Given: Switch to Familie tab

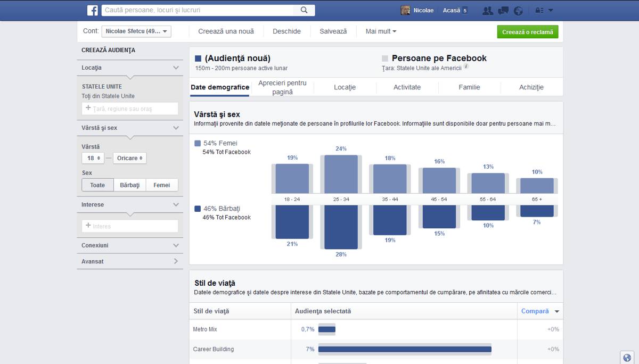Looking at the screenshot, I should [470, 87].
